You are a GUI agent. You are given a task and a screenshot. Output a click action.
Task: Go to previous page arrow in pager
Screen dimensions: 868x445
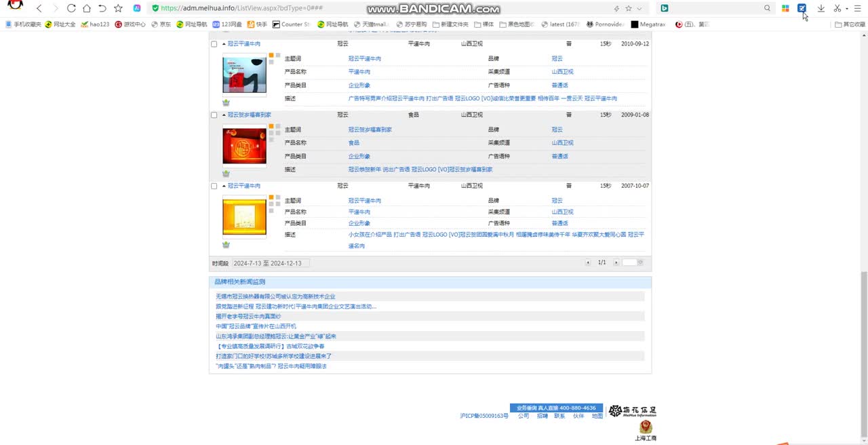click(588, 263)
